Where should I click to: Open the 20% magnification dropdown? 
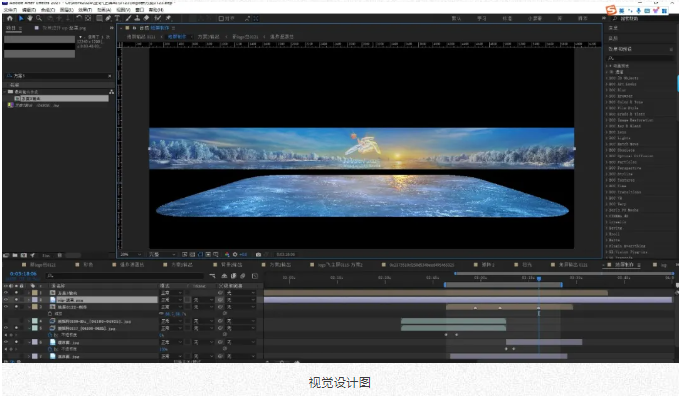131,254
